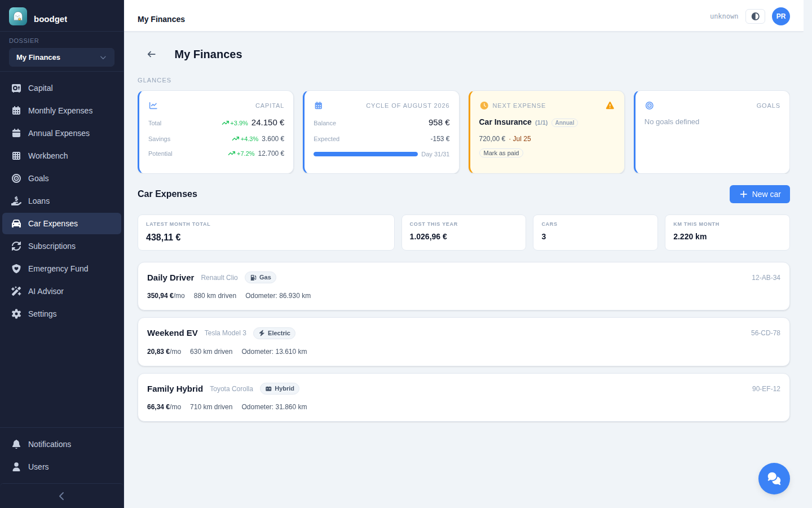Toggle dark/light theme contrast button
The width and height of the screenshot is (812, 508).
tap(755, 16)
